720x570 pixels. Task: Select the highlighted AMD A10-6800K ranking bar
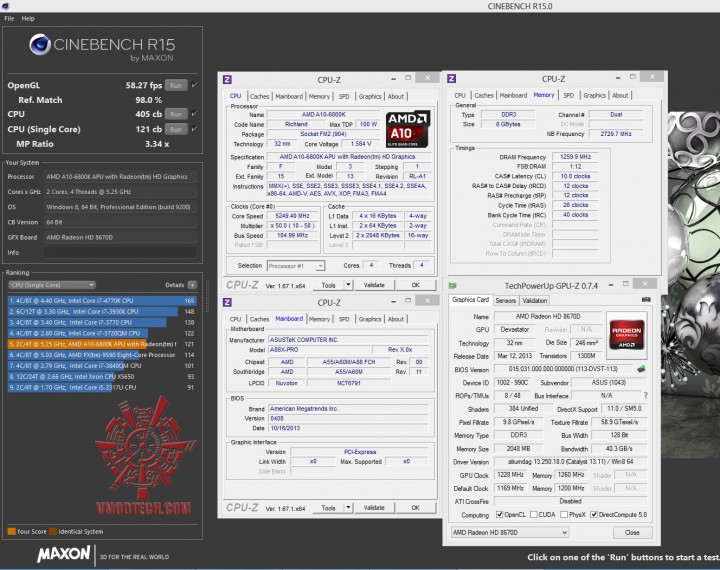tap(102, 344)
